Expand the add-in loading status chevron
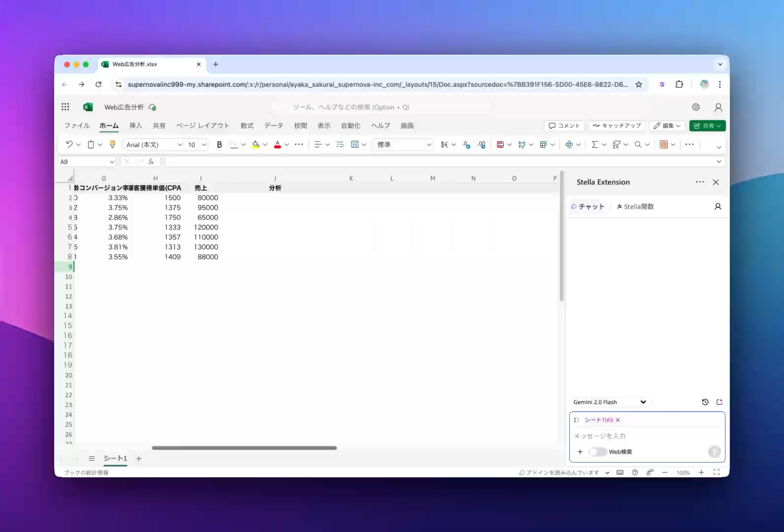Screen dimensions: 784x532 607,472
